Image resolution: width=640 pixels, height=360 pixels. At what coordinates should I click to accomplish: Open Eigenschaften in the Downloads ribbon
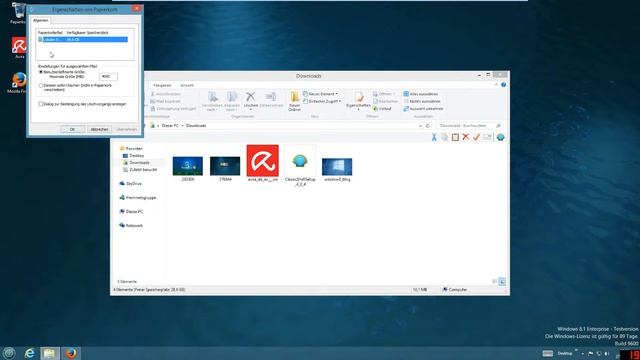pos(358,101)
